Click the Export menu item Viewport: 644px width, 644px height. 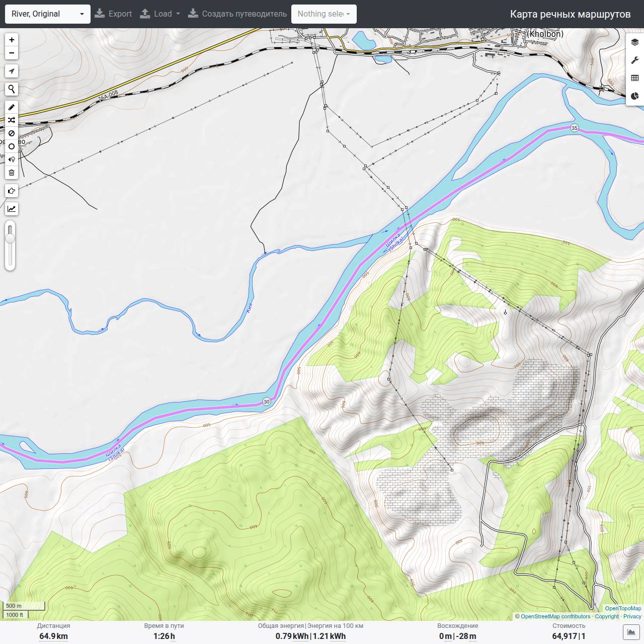(x=113, y=14)
